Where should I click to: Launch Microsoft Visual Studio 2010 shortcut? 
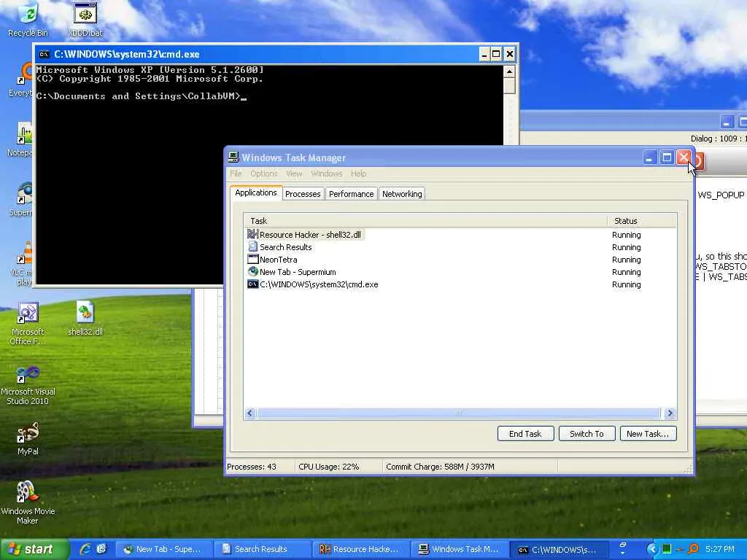pos(28,385)
